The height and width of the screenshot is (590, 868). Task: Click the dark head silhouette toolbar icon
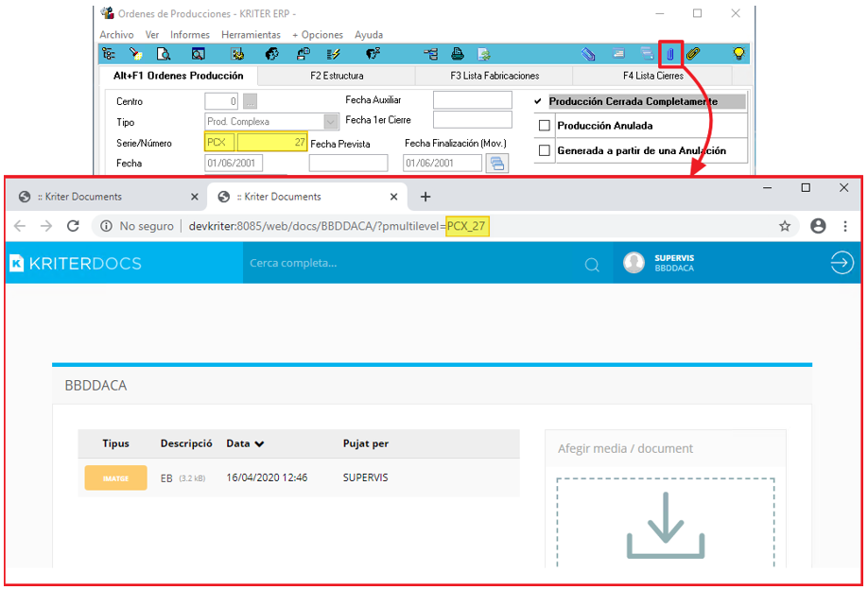coord(271,54)
